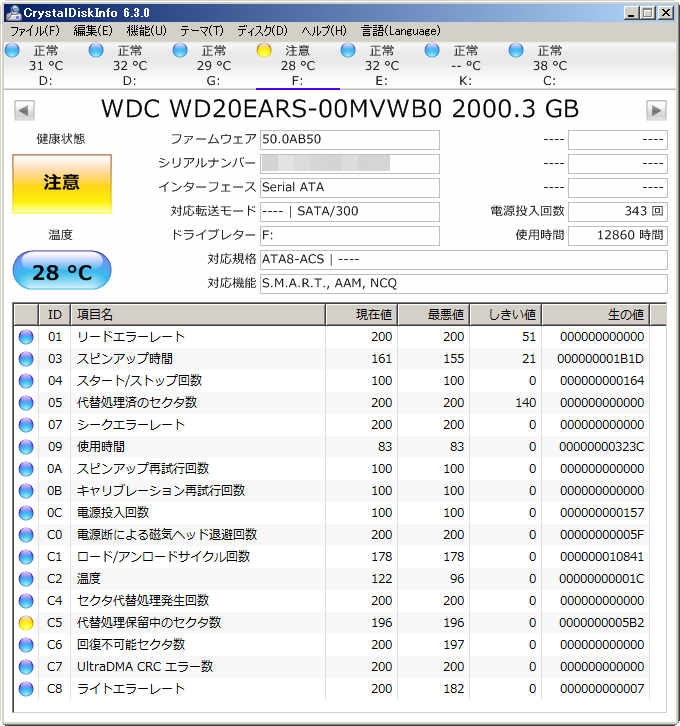This screenshot has height=726, width=680.
Task: Click the CrystalDiskInfo title bar icon
Action: [x=13, y=13]
